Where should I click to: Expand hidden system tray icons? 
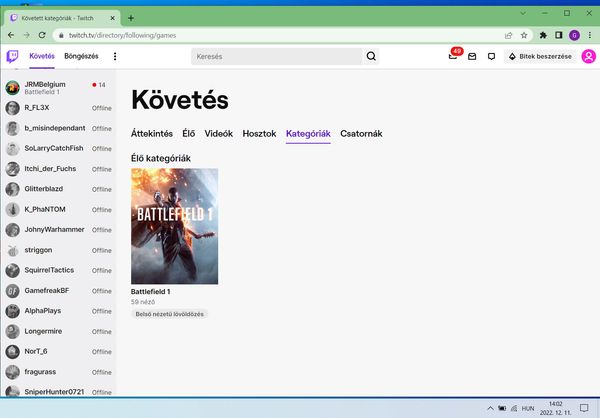(x=489, y=408)
